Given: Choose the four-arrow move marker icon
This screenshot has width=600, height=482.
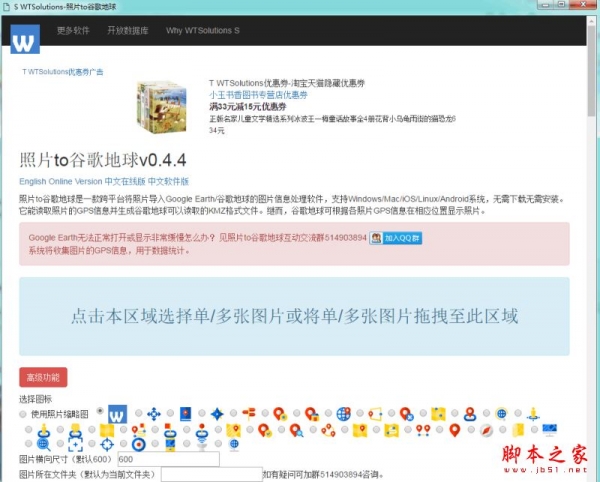Looking at the screenshot, I should pyautogui.click(x=154, y=414).
